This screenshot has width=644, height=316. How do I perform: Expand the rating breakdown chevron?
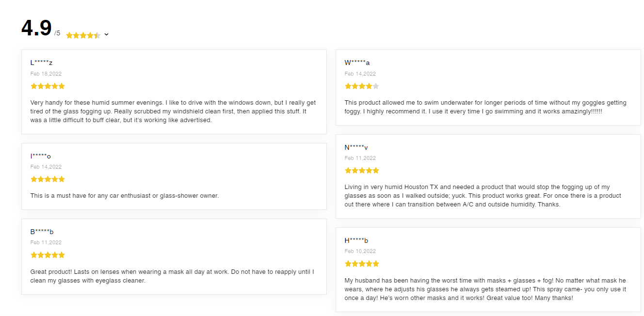coord(107,34)
